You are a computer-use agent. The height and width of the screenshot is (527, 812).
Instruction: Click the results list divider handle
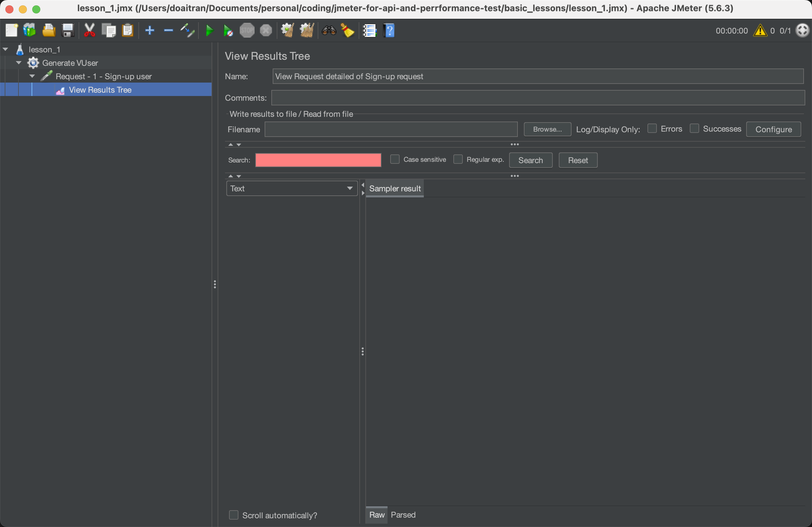pyautogui.click(x=362, y=351)
